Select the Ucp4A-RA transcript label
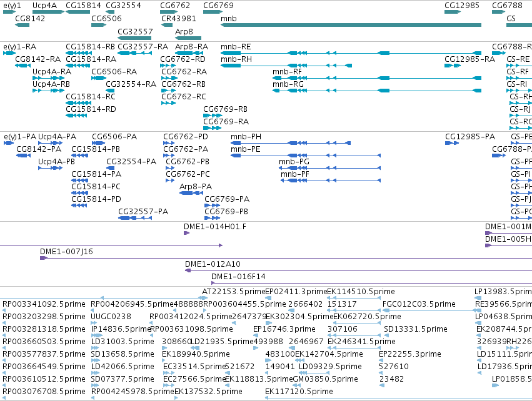 coord(52,72)
